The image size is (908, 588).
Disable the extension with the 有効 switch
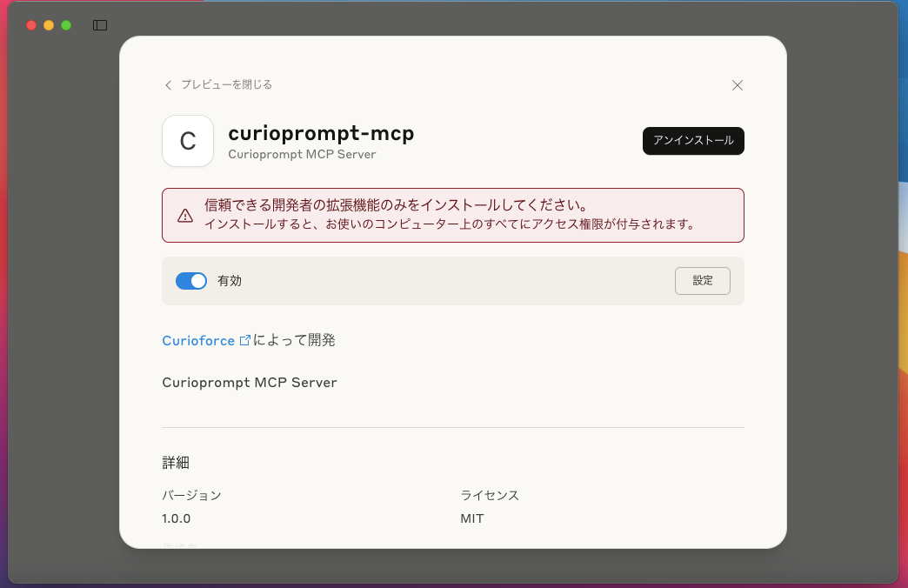tap(191, 281)
